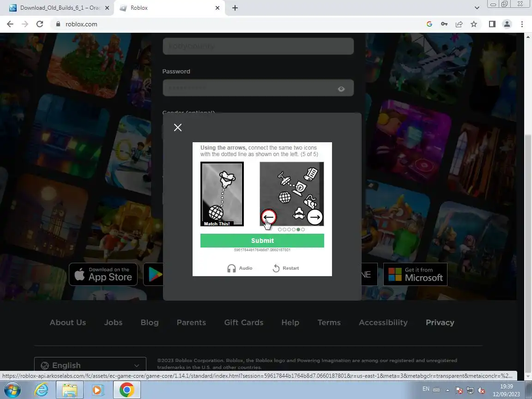Image resolution: width=532 pixels, height=399 pixels.
Task: Click the Google icon in address bar
Action: click(429, 24)
